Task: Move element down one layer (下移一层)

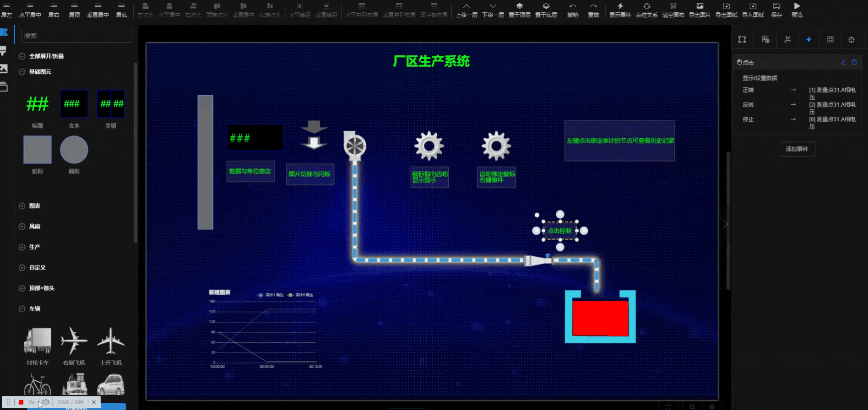Action: tap(493, 10)
